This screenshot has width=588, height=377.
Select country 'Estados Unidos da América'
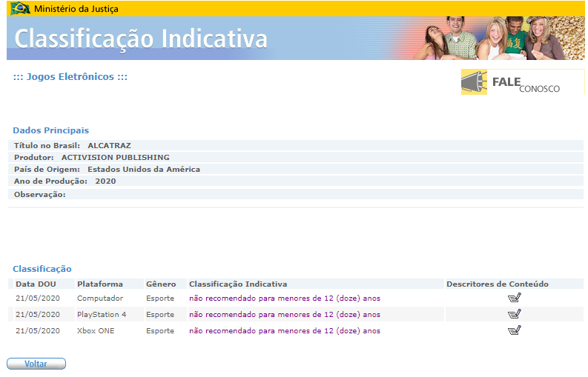[x=144, y=170]
